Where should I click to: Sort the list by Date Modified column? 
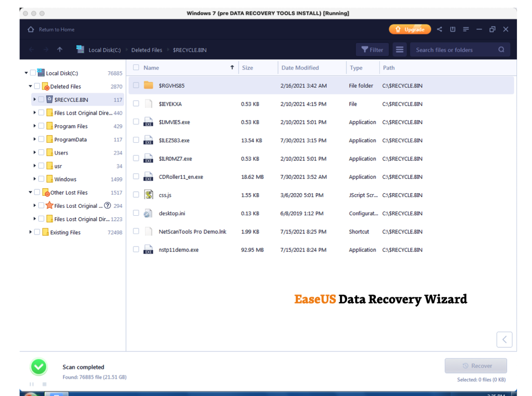coord(300,68)
